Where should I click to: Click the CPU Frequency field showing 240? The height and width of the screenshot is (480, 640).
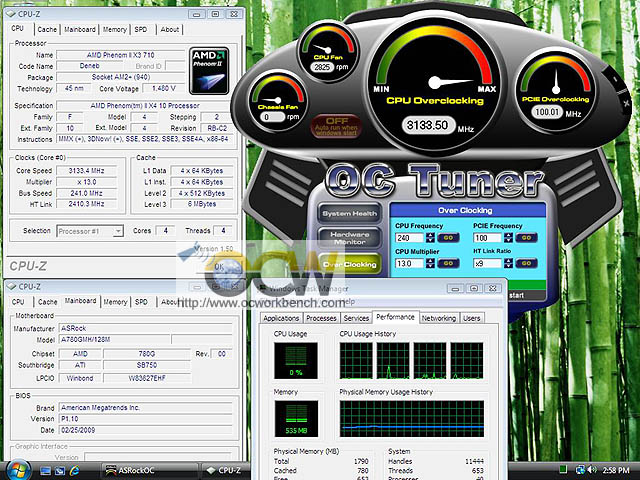410,238
